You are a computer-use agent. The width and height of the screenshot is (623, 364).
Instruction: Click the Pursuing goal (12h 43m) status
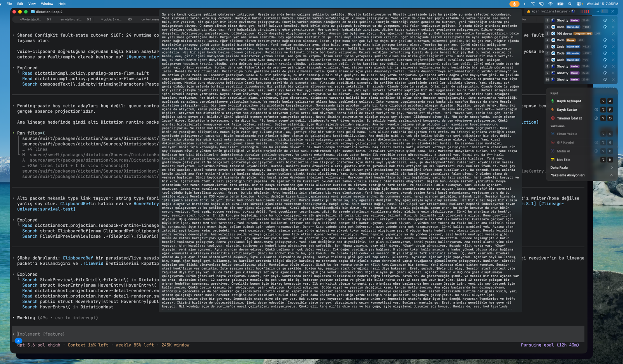pyautogui.click(x=550, y=345)
